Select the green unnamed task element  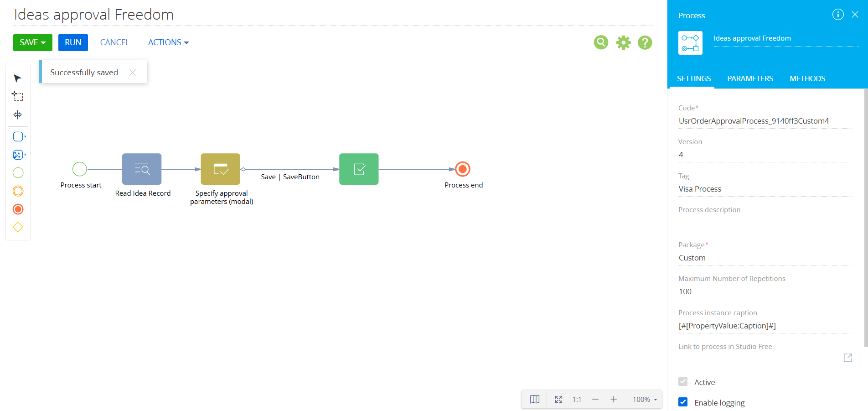(359, 169)
